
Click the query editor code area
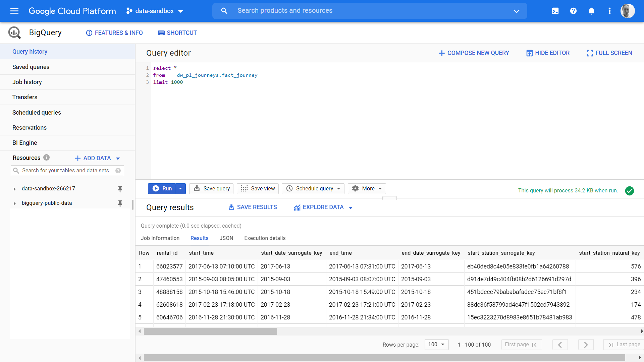tap(397, 121)
